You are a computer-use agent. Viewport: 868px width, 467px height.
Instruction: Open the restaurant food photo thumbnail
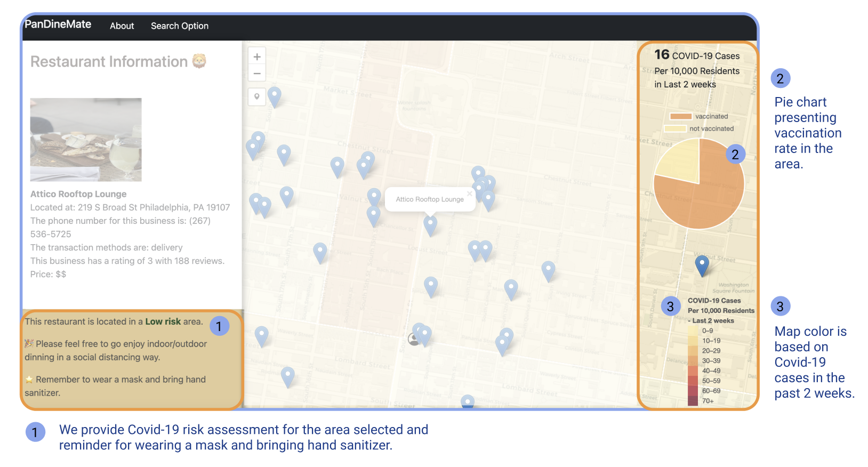point(86,140)
